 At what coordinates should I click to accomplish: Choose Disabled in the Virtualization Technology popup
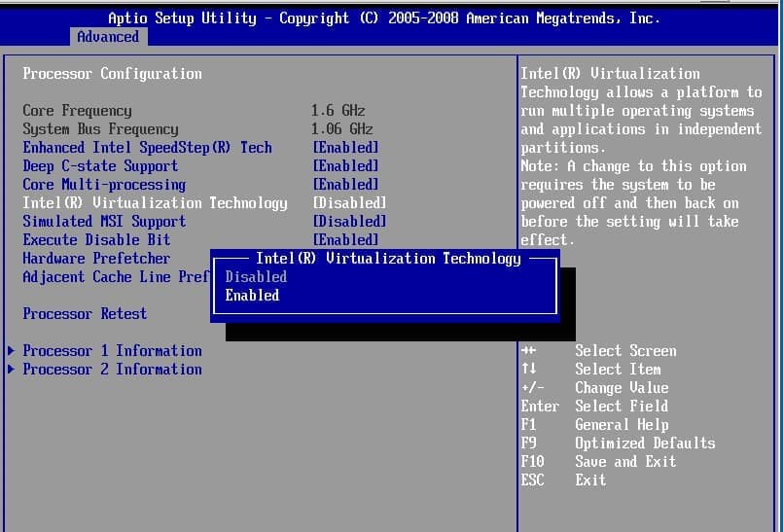click(x=256, y=277)
